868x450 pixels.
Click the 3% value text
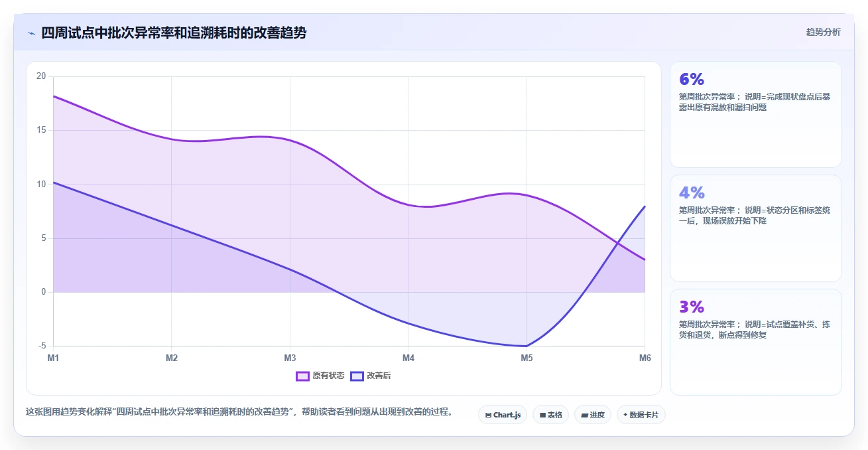click(692, 307)
